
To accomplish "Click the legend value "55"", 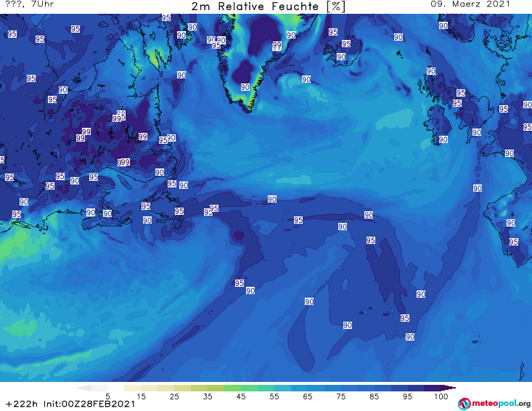I will (274, 396).
